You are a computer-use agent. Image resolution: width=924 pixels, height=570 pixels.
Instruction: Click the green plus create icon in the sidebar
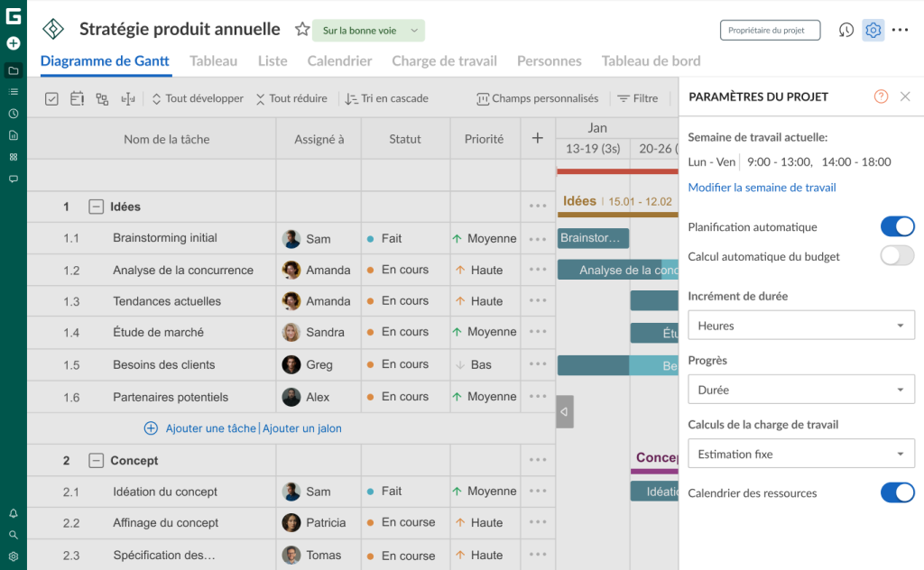point(13,43)
